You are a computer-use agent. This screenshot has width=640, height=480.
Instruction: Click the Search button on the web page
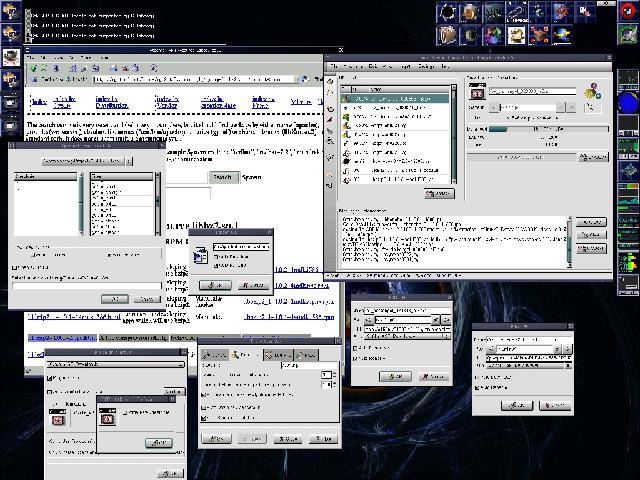(222, 177)
